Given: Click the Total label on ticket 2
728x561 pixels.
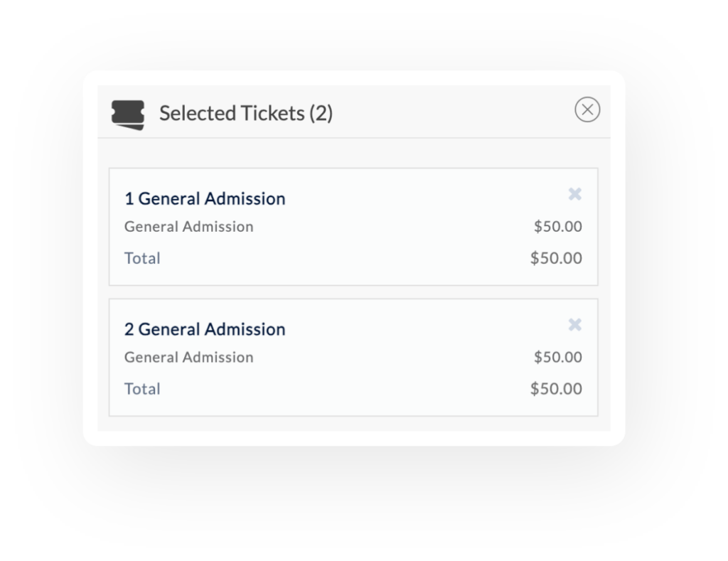Looking at the screenshot, I should tap(142, 389).
